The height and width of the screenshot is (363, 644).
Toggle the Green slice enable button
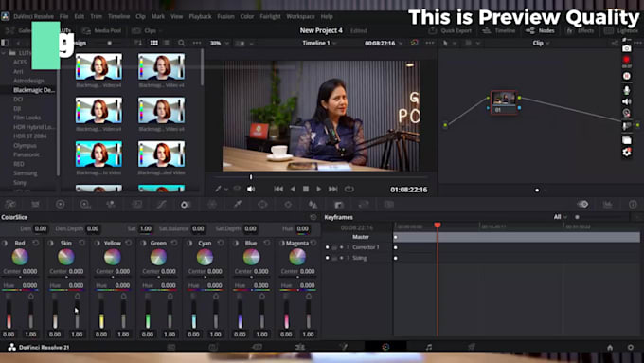[144, 243]
